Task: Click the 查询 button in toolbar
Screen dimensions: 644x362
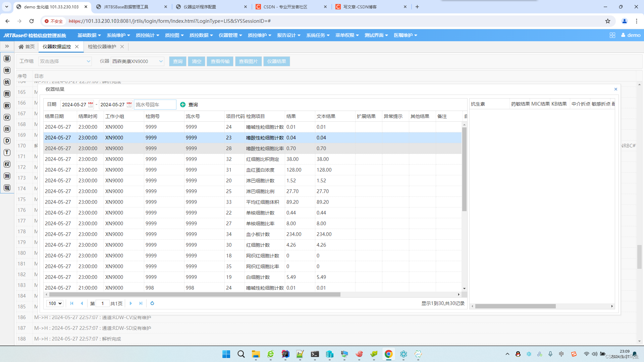Action: coord(178,61)
